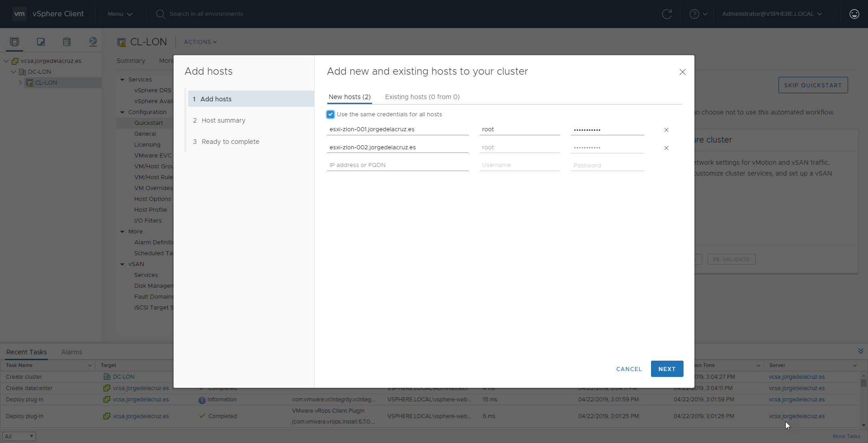868x443 pixels.
Task: Remove host esxi-zlon-001 row
Action: tap(666, 130)
